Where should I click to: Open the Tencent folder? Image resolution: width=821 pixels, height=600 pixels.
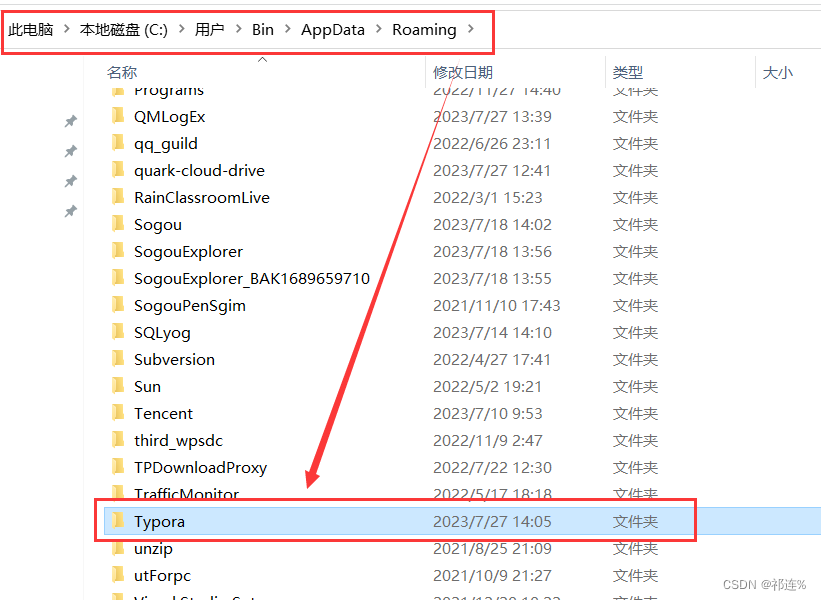pos(163,413)
